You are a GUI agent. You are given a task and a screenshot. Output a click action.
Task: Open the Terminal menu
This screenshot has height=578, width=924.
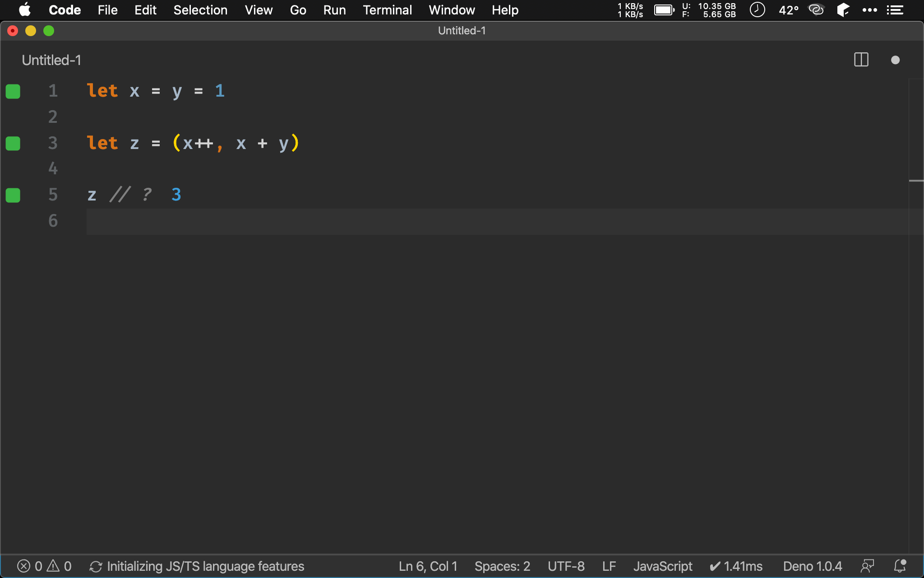coord(387,9)
